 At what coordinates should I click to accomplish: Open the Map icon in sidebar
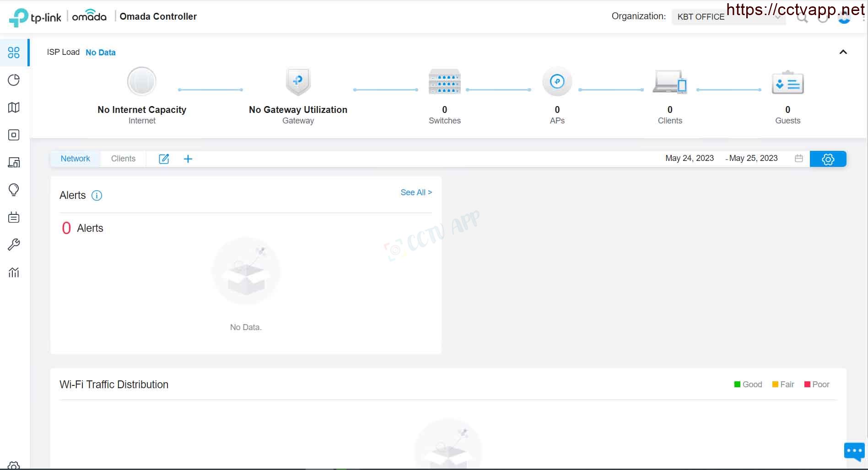14,107
